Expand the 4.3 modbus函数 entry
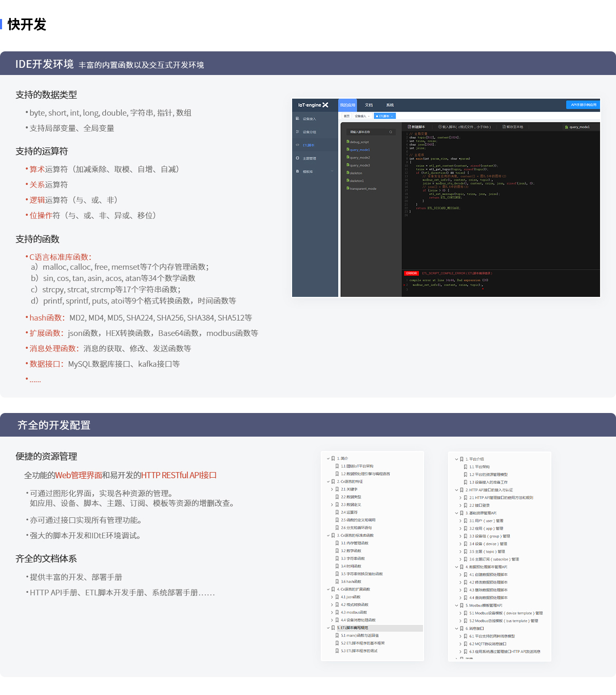Image resolution: width=616 pixels, height=695 pixels. 332,612
